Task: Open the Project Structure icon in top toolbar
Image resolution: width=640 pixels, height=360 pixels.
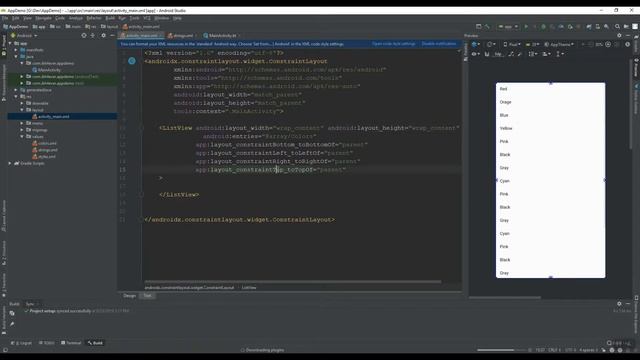Action: click(626, 27)
